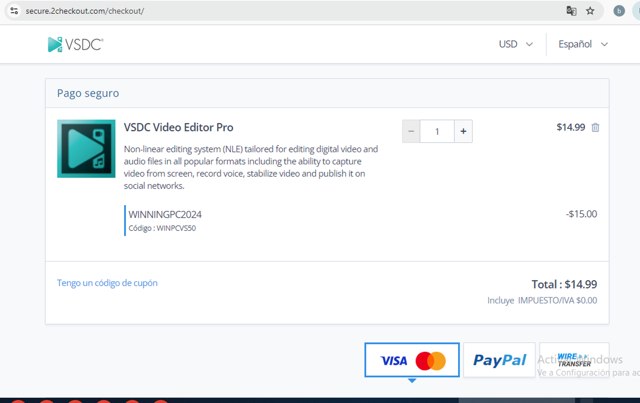Click the VSDC Video Editor Pro title

pyautogui.click(x=178, y=127)
